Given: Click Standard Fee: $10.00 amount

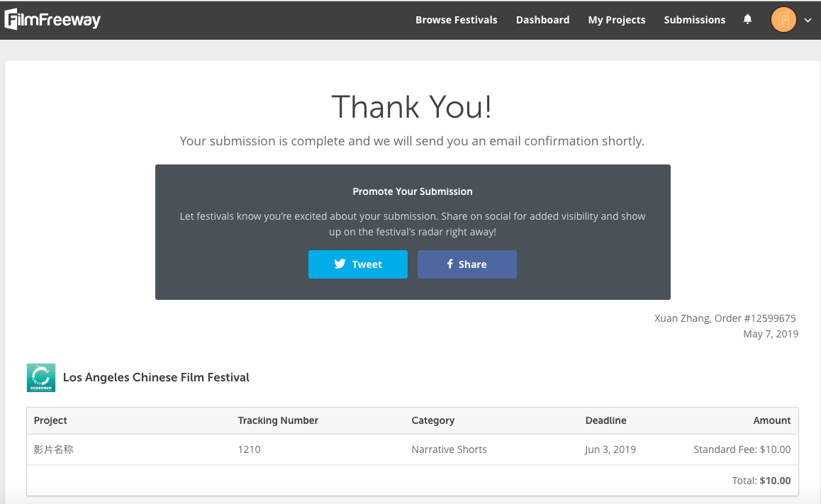Looking at the screenshot, I should (x=742, y=449).
